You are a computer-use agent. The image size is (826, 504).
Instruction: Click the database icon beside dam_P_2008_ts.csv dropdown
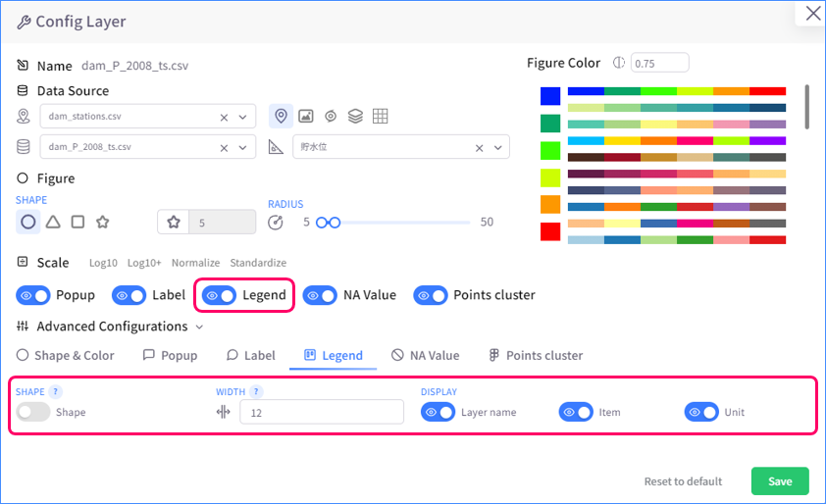tap(24, 147)
